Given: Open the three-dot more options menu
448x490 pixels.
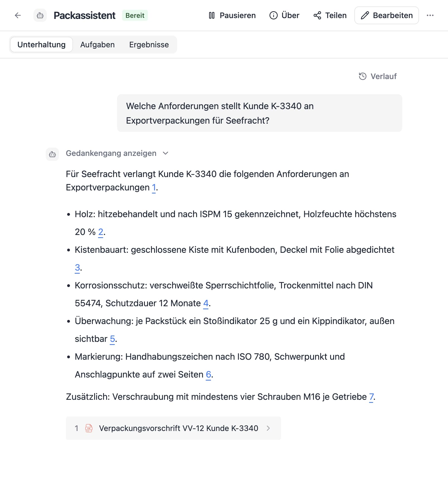Looking at the screenshot, I should (430, 15).
